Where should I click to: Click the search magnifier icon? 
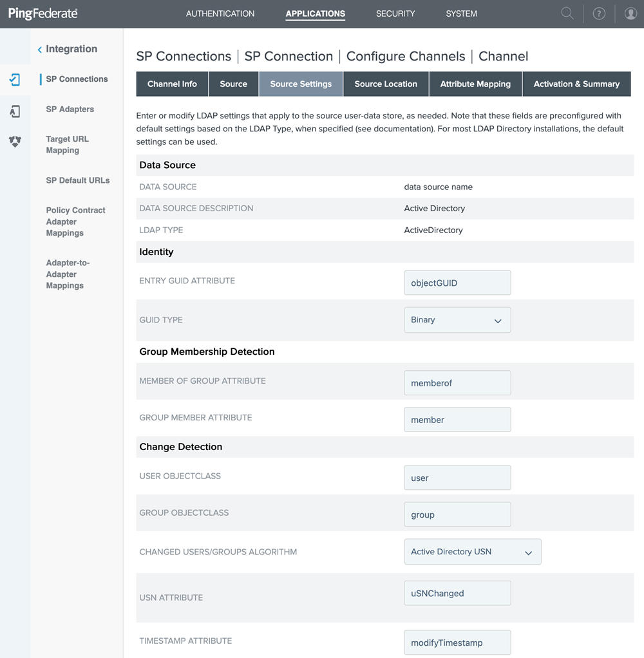pyautogui.click(x=567, y=14)
